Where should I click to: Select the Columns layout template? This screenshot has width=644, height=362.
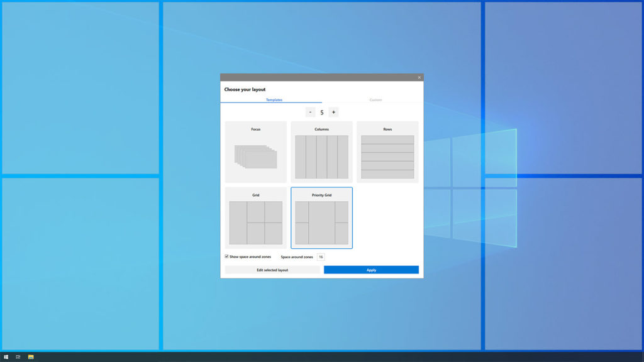[321, 152]
